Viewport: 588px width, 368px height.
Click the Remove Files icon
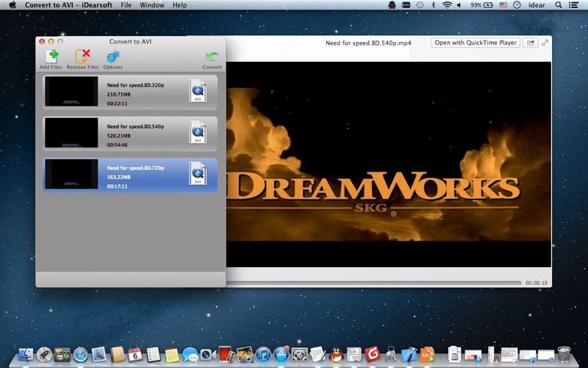[82, 57]
